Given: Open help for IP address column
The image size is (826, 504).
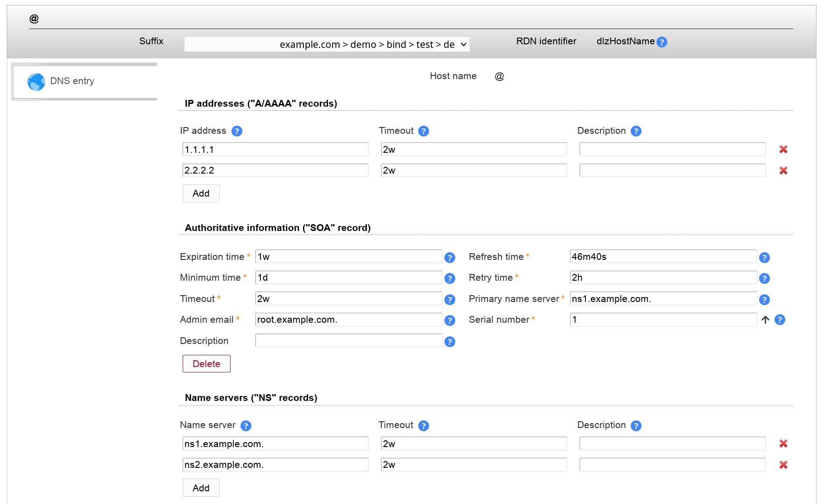Looking at the screenshot, I should [236, 131].
